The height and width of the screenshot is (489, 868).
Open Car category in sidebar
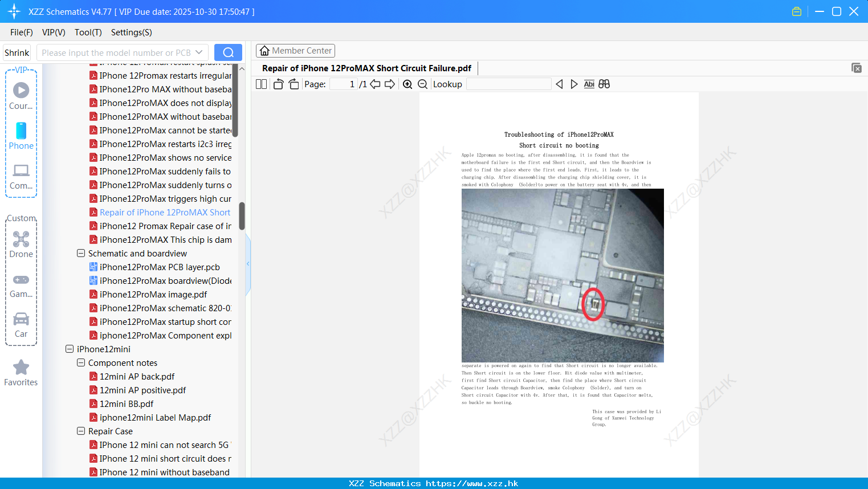click(21, 325)
